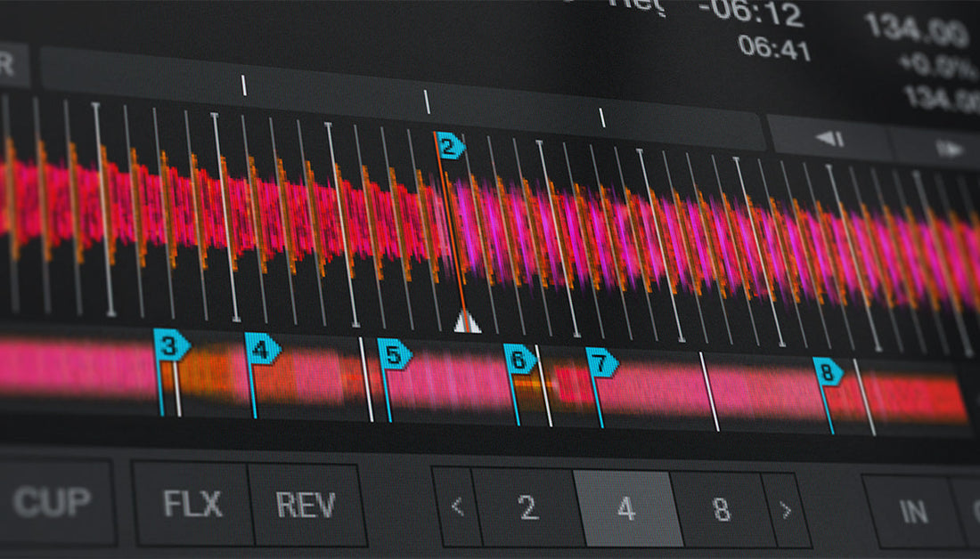This screenshot has height=559, width=980.
Task: Set loop length to 2 beats
Action: click(x=527, y=507)
